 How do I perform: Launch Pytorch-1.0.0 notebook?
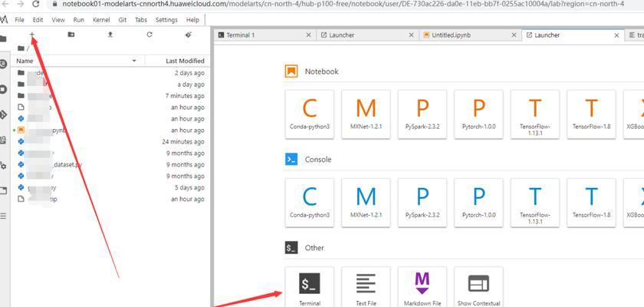tap(478, 114)
